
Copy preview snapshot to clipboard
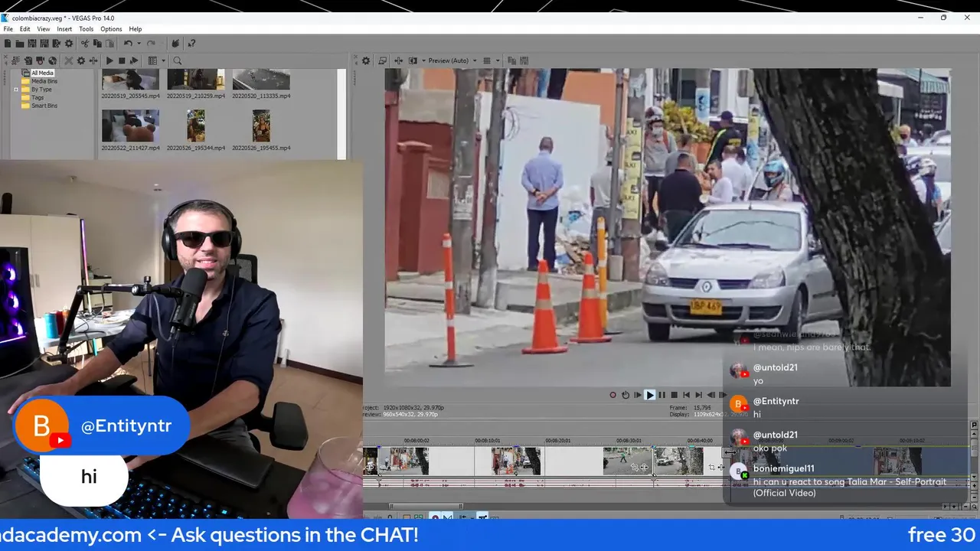[x=512, y=60]
